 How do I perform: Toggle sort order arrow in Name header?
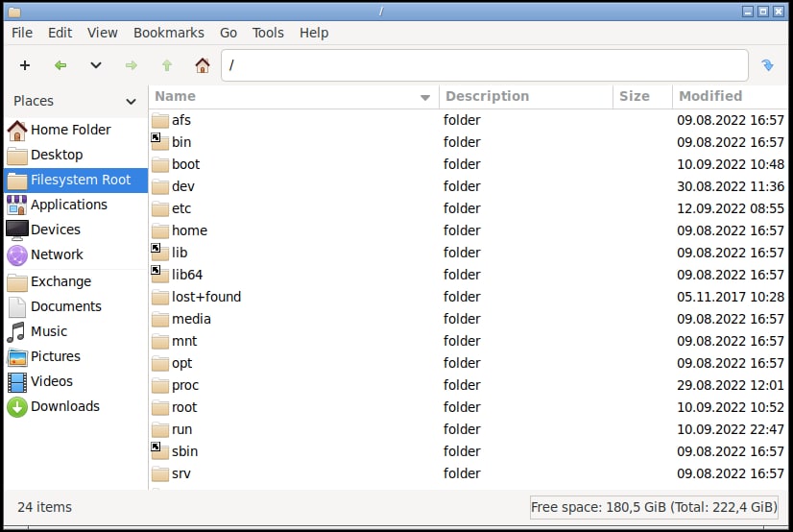[424, 97]
